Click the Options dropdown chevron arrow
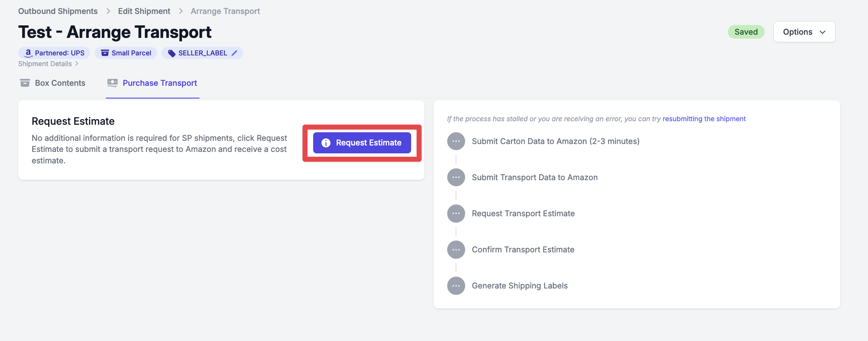 click(822, 32)
